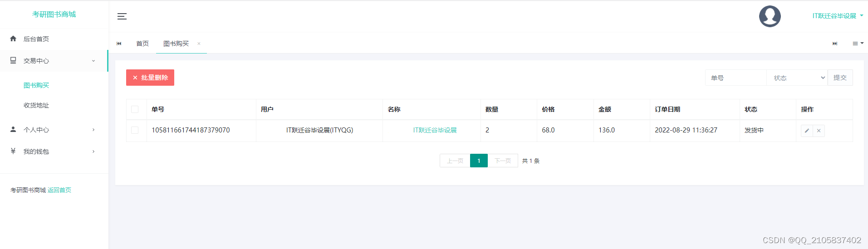The height and width of the screenshot is (249, 868).
Task: Click the 金额 column header
Action: click(605, 109)
